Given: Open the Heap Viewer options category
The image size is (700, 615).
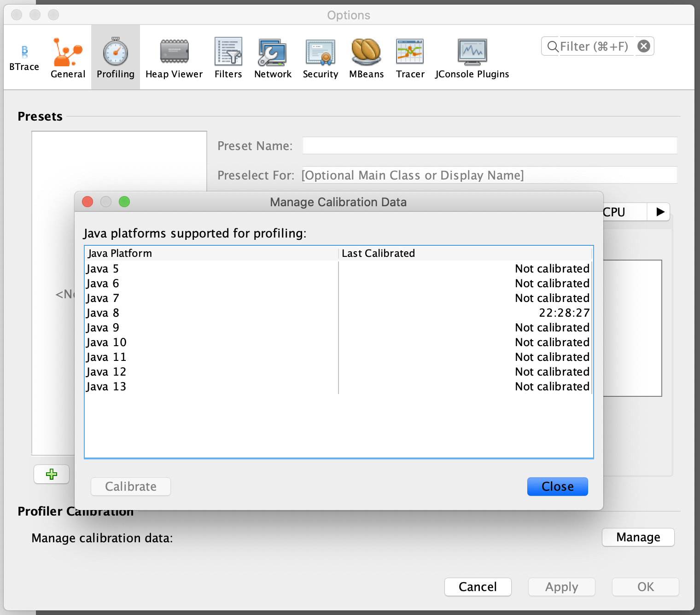Looking at the screenshot, I should (174, 57).
